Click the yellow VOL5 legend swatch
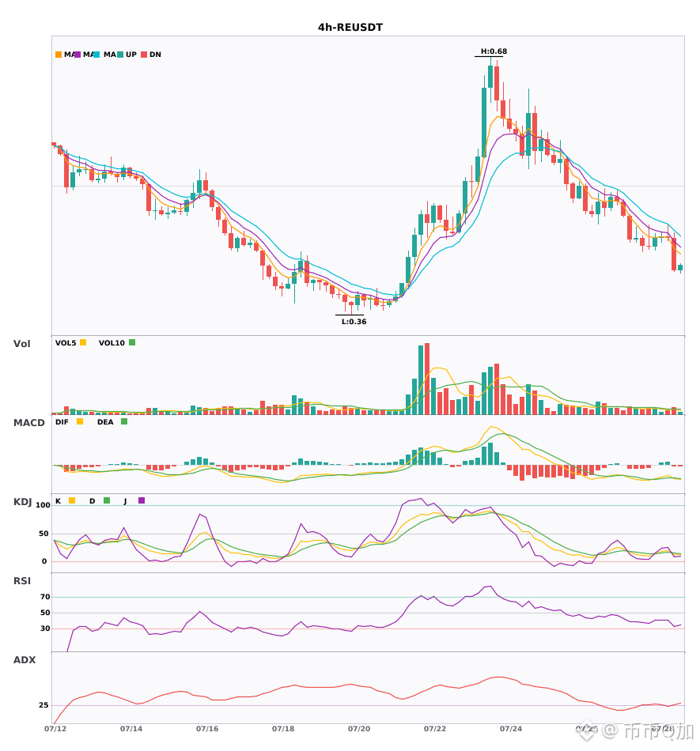This screenshot has height=751, width=700. (83, 342)
